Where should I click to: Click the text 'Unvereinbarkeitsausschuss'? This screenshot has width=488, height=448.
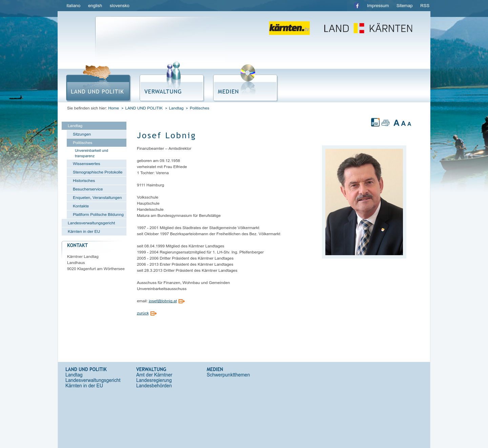tap(162, 289)
